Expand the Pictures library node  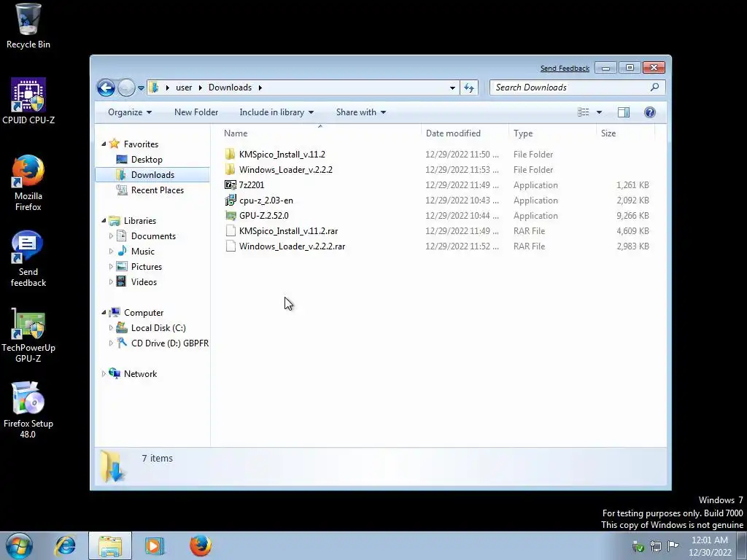coord(111,267)
